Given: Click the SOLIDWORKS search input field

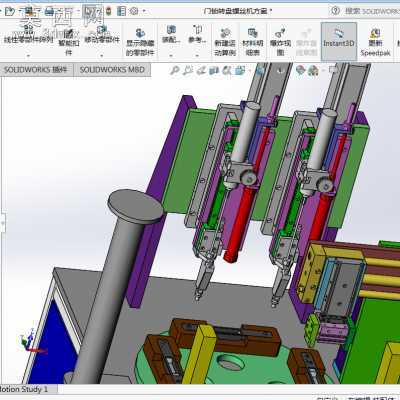Looking at the screenshot, I should coord(372,11).
